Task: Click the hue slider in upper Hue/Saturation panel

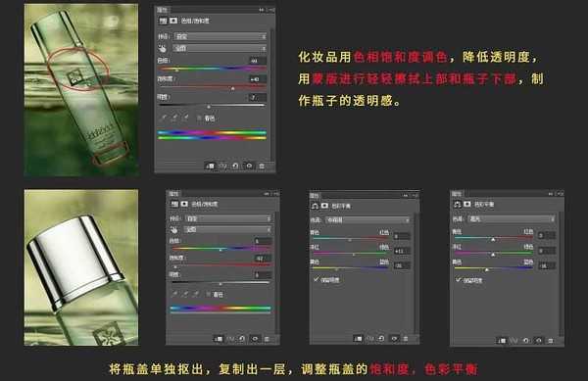Action: (212, 69)
